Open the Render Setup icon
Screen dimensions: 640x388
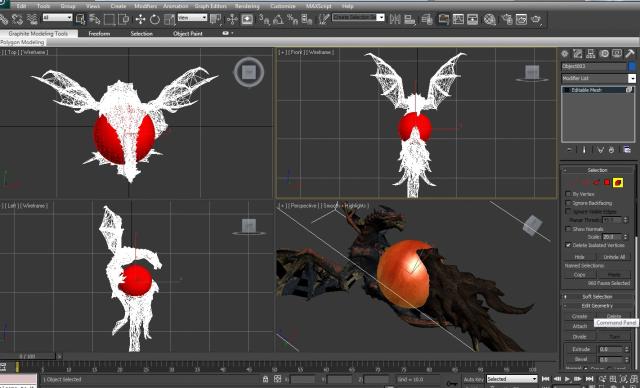[507, 19]
